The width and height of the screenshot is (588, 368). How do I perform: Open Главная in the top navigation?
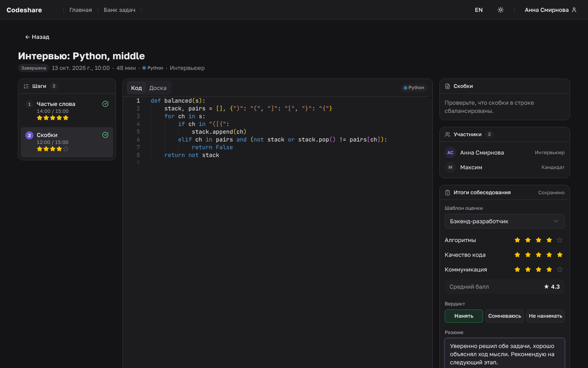coord(80,10)
